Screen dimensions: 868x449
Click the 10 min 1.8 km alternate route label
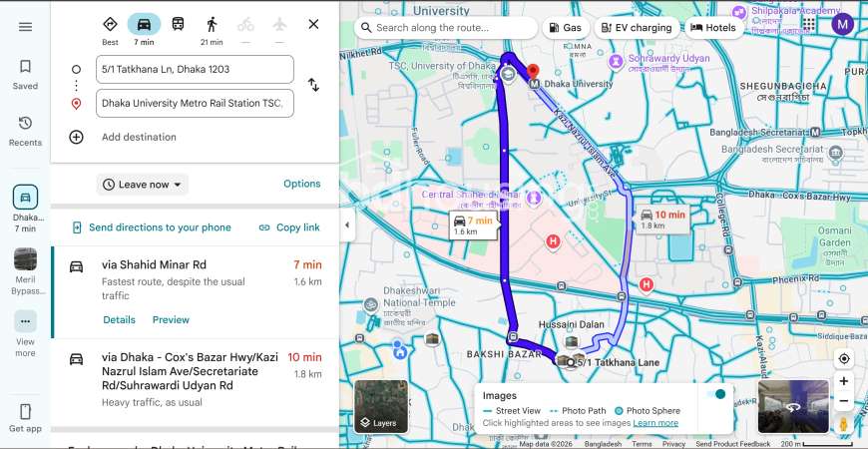(663, 220)
